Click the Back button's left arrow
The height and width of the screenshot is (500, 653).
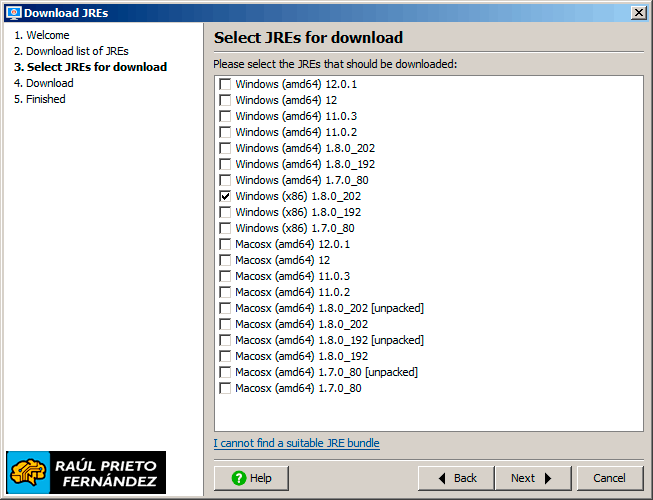pyautogui.click(x=443, y=478)
